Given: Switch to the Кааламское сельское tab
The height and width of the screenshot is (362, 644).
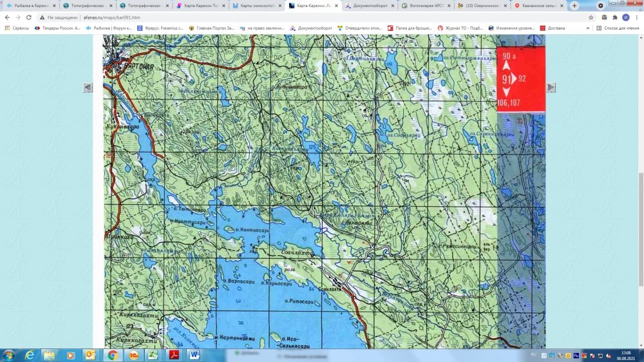Looking at the screenshot, I should [538, 5].
